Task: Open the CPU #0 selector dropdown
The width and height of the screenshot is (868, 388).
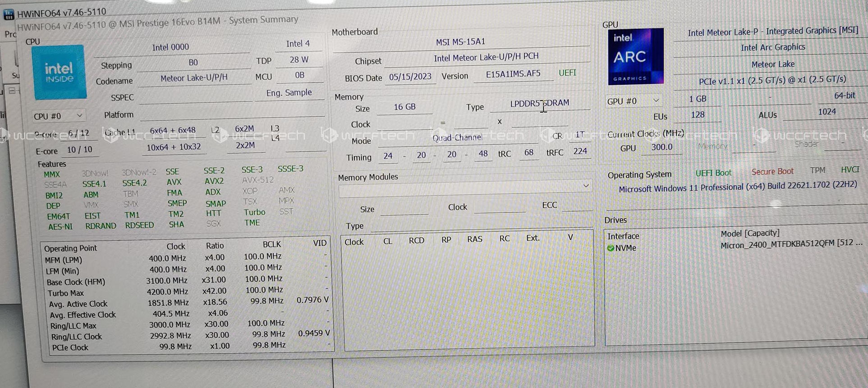Action: click(58, 116)
